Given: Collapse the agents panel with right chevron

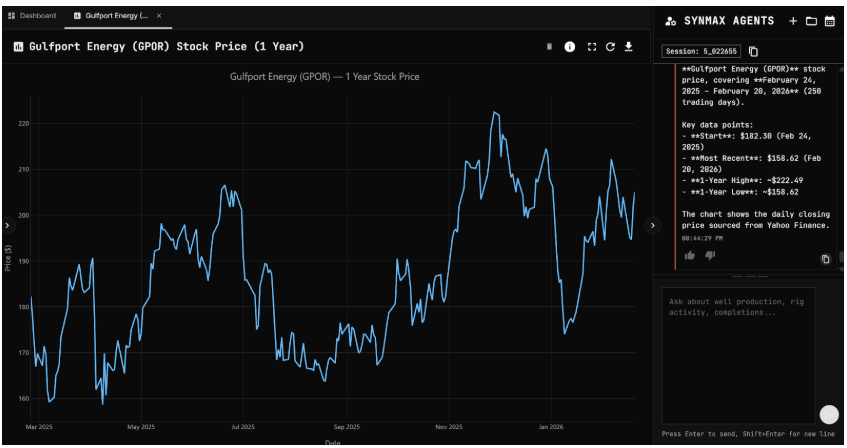Looking at the screenshot, I should click(x=653, y=226).
